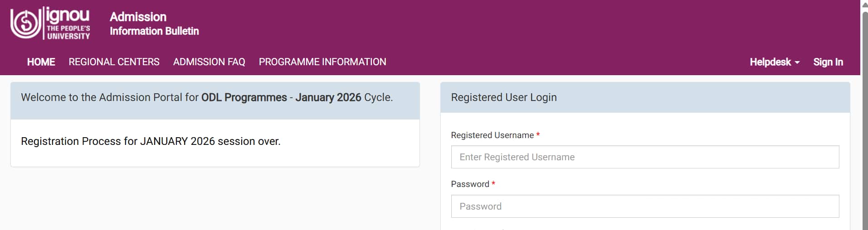Click the "ignou The People's University" wordmark
Screen dimensions: 868x230
coord(68,24)
